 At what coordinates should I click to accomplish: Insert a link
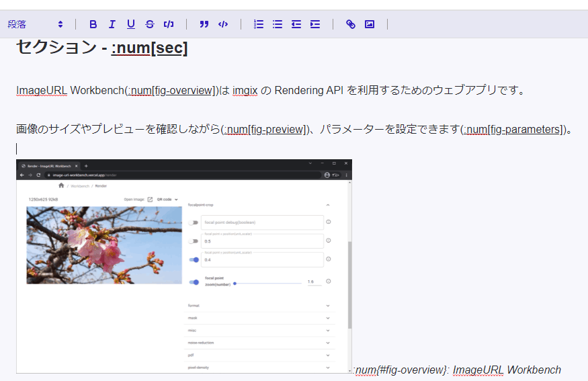tap(351, 24)
